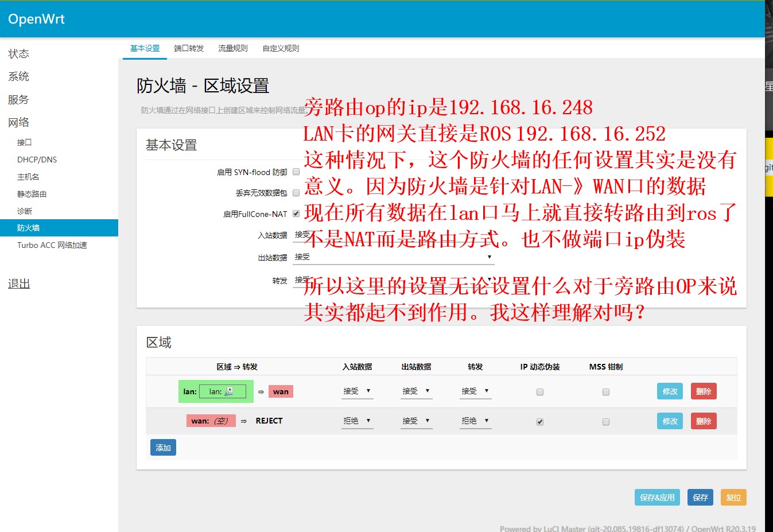Switch to the 端口转发 tab
The width and height of the screenshot is (773, 532).
coord(189,48)
